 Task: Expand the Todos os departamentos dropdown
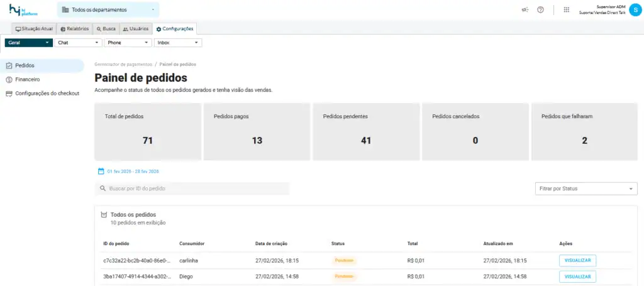(x=108, y=10)
